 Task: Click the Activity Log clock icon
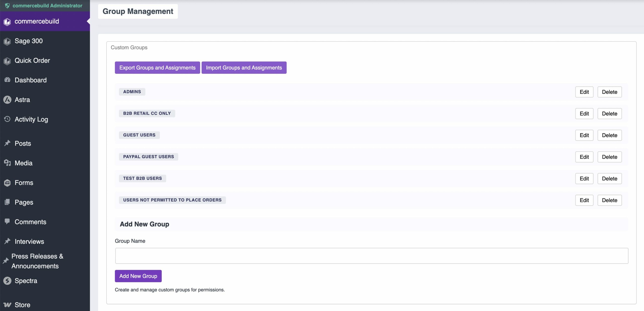pos(7,119)
